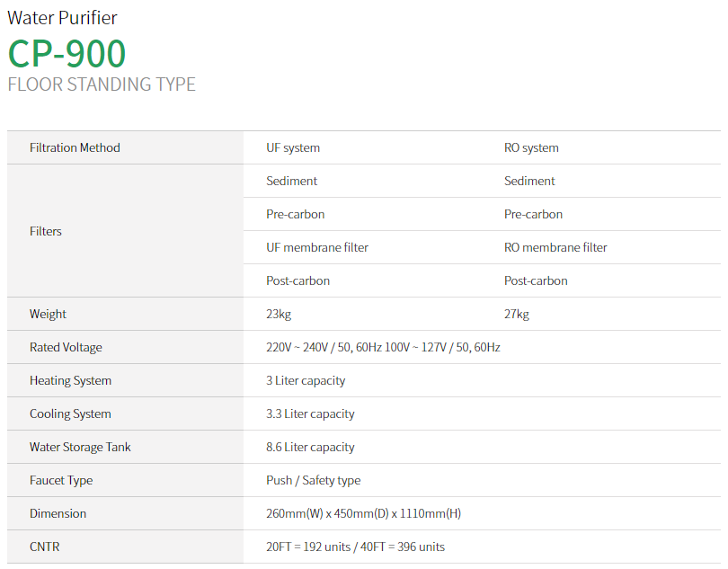This screenshot has width=728, height=569.
Task: Click the green CP-900 model heading
Action: (x=67, y=53)
